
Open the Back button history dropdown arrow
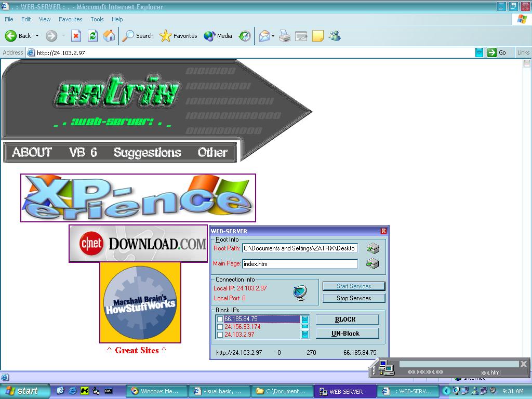37,36
